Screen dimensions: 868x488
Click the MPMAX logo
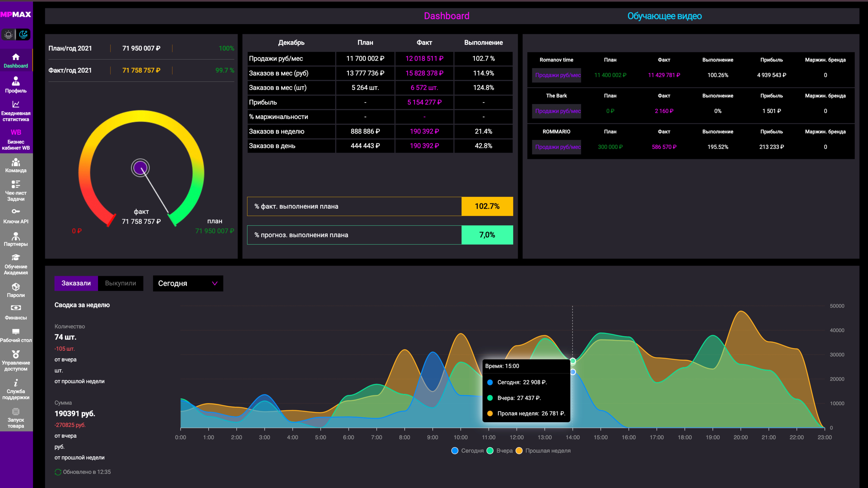point(16,15)
